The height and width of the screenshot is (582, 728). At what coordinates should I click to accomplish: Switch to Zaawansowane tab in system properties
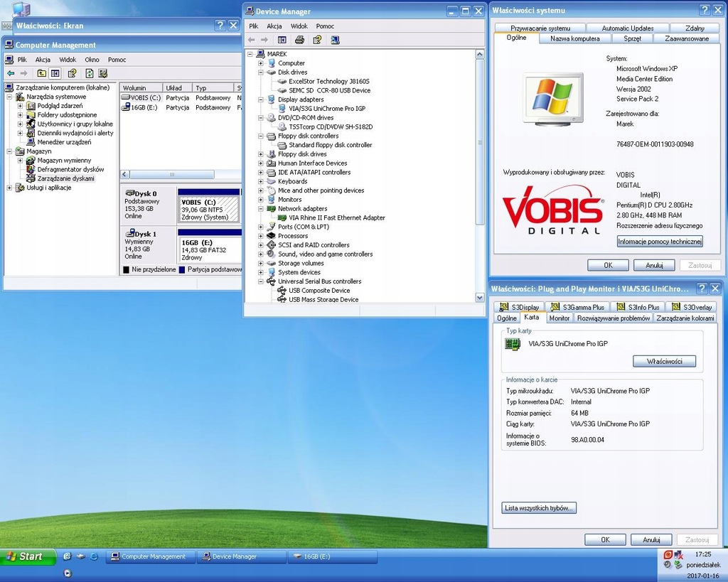pyautogui.click(x=687, y=38)
